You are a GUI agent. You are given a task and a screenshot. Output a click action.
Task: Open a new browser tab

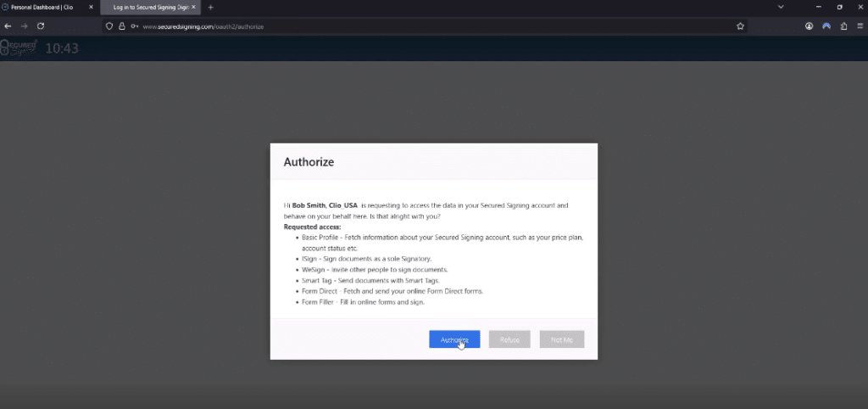[211, 7]
